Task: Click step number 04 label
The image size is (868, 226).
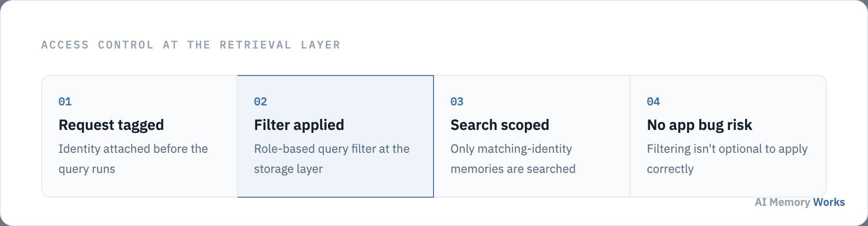Action: [x=653, y=102]
